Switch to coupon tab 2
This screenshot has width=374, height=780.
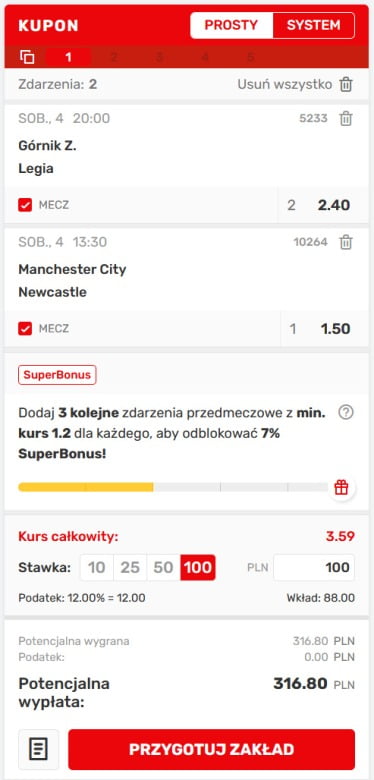[x=114, y=57]
